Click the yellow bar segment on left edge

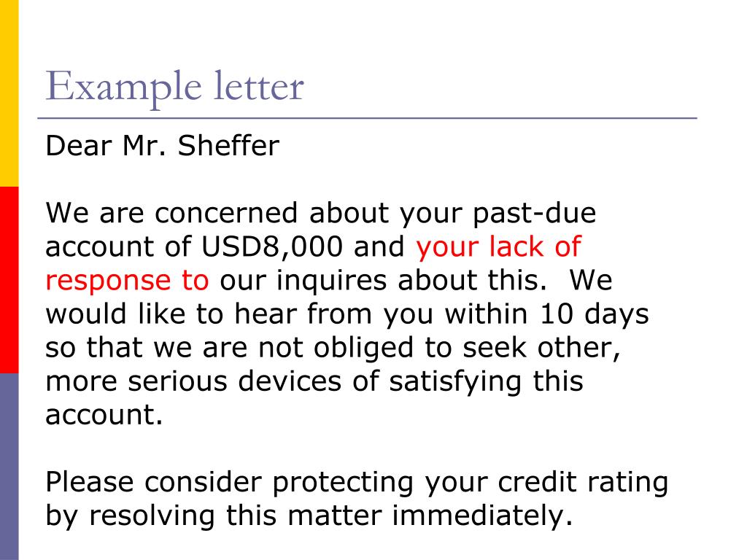9,93
